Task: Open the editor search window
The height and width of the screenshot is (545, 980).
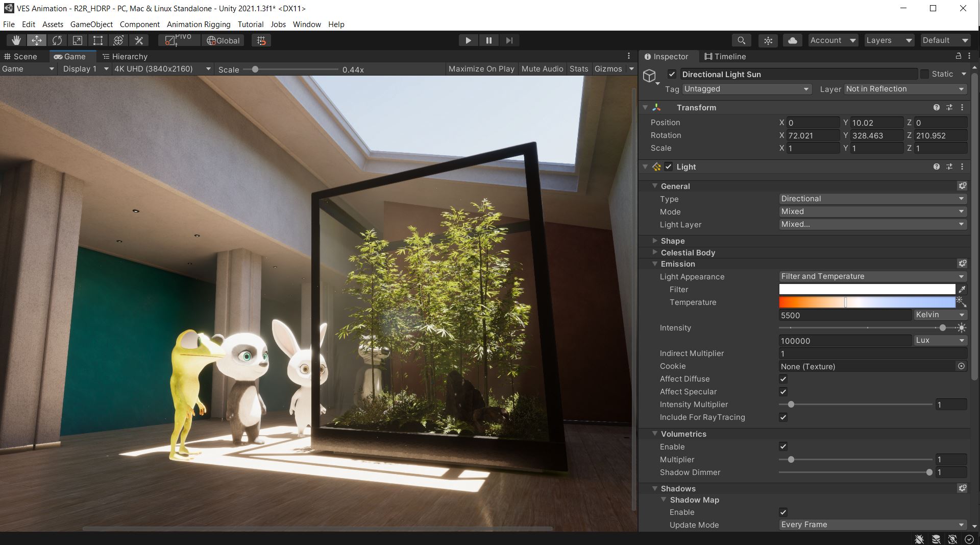Action: (x=741, y=40)
